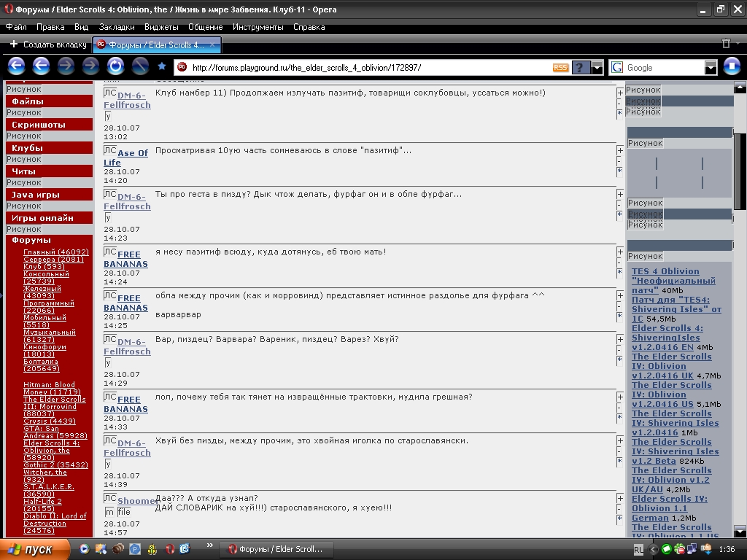Open the Gothic 2 (35432) forum link

point(55,464)
